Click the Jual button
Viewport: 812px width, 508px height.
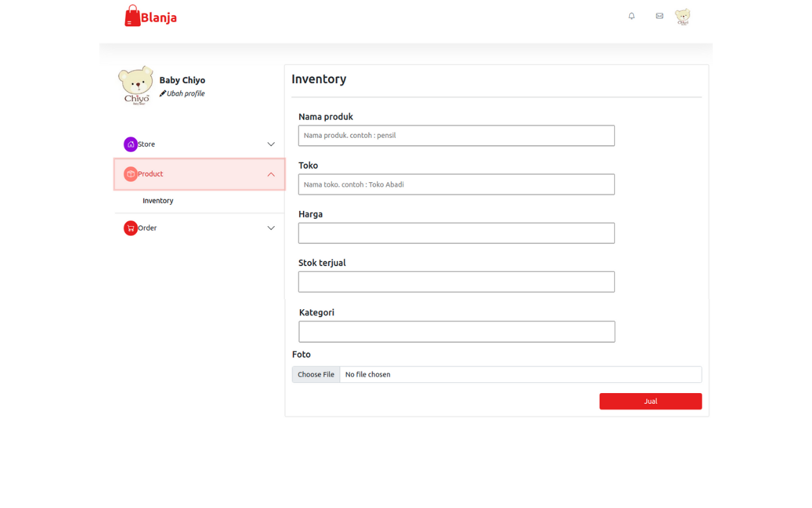point(650,401)
